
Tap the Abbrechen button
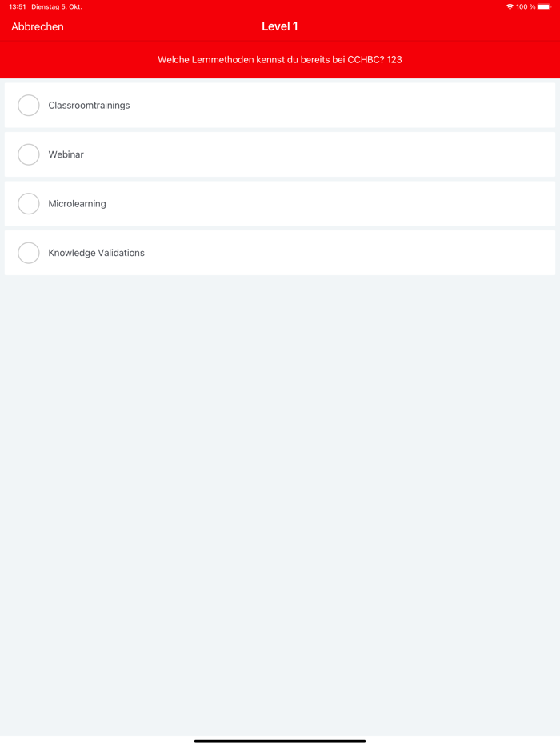[x=38, y=26]
